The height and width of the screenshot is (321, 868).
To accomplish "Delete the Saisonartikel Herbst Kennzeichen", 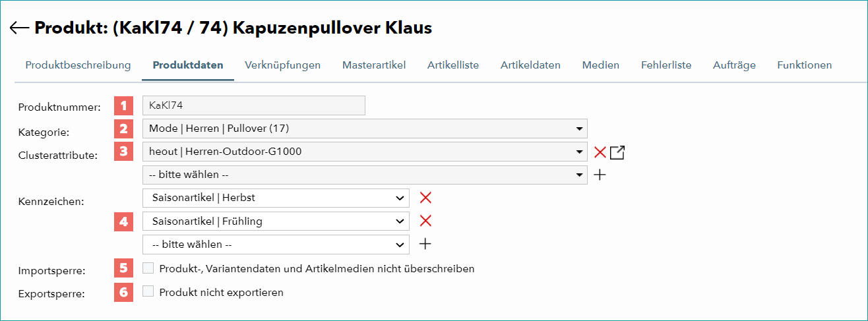I will tap(425, 198).
